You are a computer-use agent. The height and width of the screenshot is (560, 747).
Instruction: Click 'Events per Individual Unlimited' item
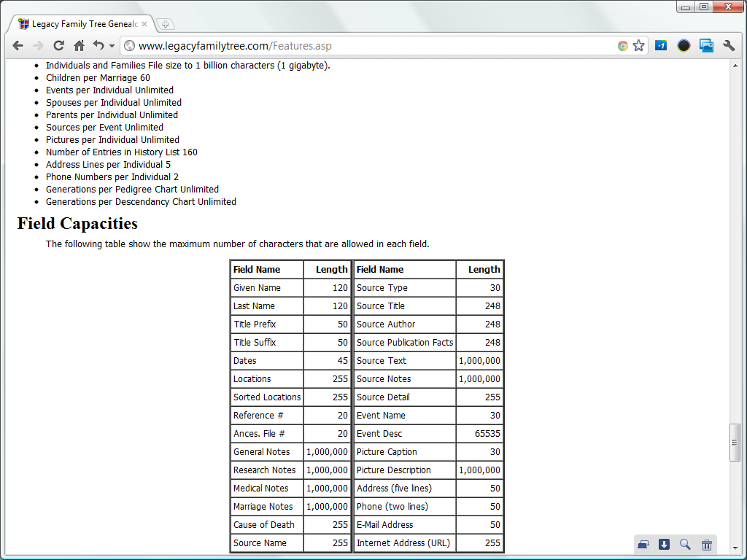tap(109, 90)
